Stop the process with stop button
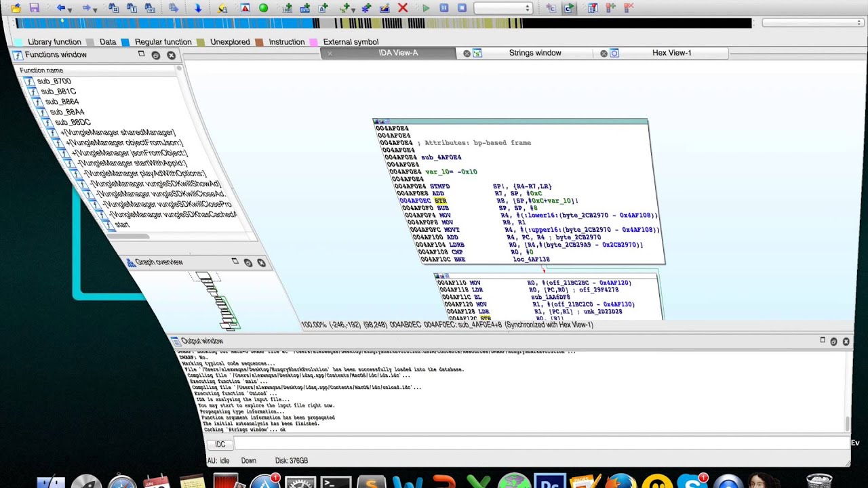 coord(462,8)
